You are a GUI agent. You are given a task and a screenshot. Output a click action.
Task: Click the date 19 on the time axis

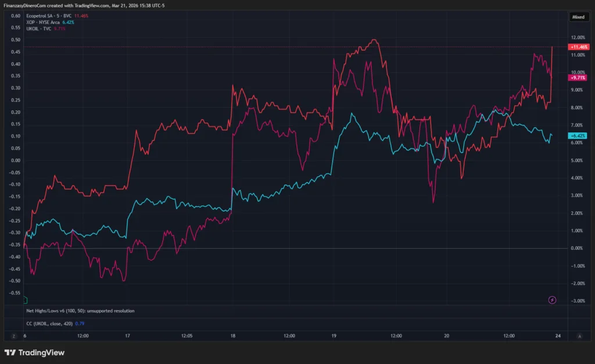(x=334, y=336)
